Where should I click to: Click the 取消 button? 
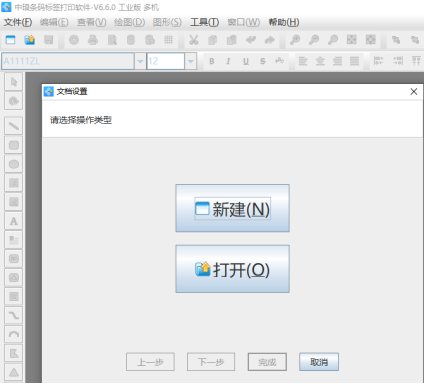tap(319, 362)
